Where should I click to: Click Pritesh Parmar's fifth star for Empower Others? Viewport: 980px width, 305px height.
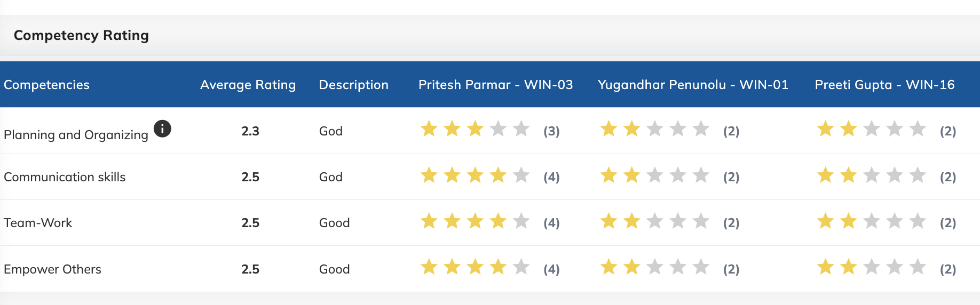521,267
